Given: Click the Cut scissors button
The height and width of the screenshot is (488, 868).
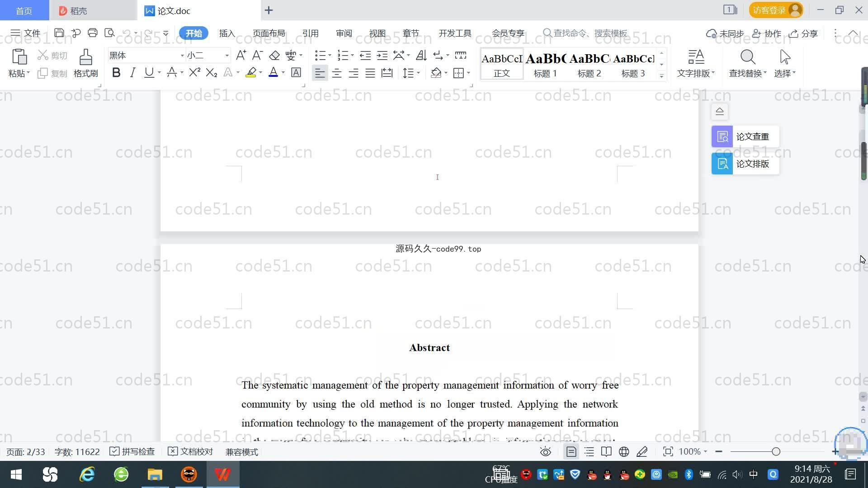Looking at the screenshot, I should tap(52, 55).
